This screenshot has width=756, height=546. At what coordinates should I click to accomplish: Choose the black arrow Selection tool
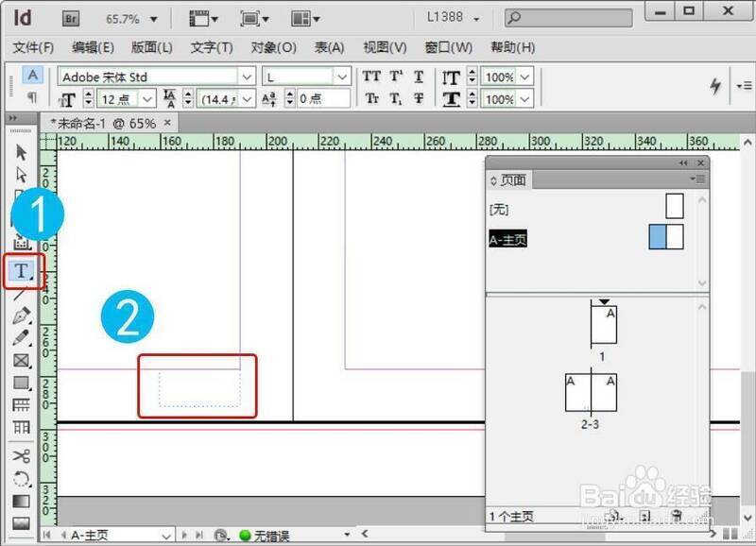pos(22,152)
